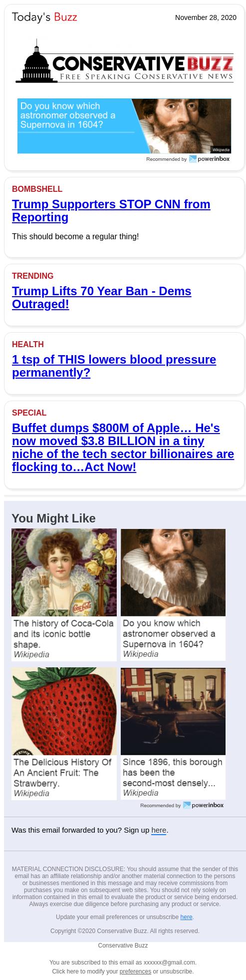Open the bottom powerinbox logo
Image resolution: width=246 pixels, height=980 pixels.
pyautogui.click(x=204, y=805)
